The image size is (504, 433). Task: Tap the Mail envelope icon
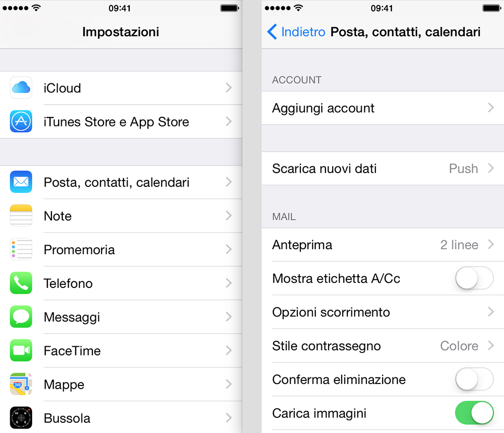[21, 182]
